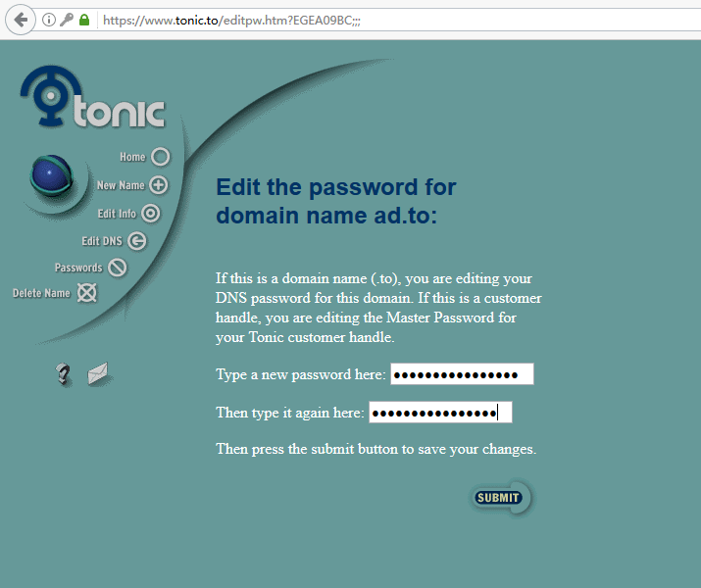Open help via the question mark icon
Viewport: 701px width, 588px height.
coord(63,374)
